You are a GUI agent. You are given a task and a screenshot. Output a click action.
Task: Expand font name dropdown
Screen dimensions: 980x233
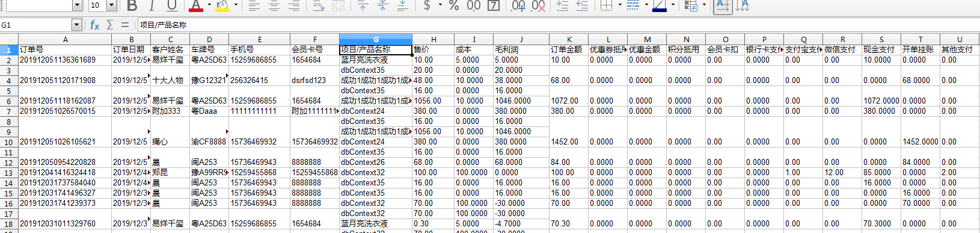tap(77, 5)
